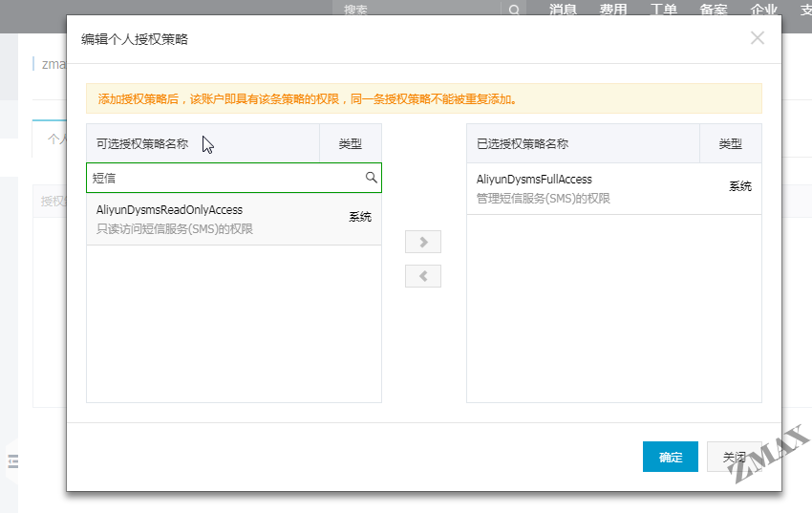Remove the selected policy with the left arrow button

[423, 276]
